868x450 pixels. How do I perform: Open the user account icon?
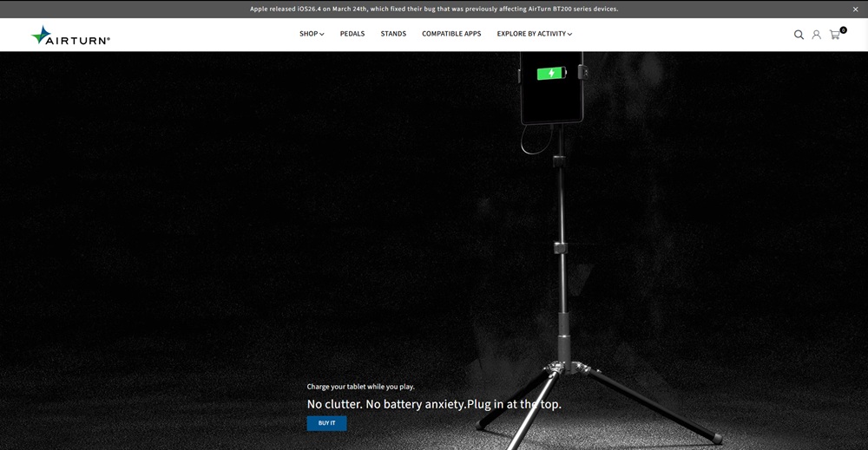(x=816, y=35)
